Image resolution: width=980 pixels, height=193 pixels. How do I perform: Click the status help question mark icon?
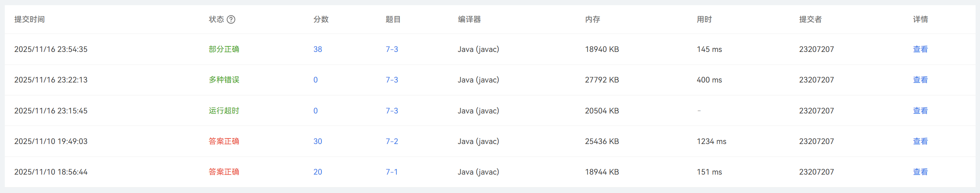231,20
